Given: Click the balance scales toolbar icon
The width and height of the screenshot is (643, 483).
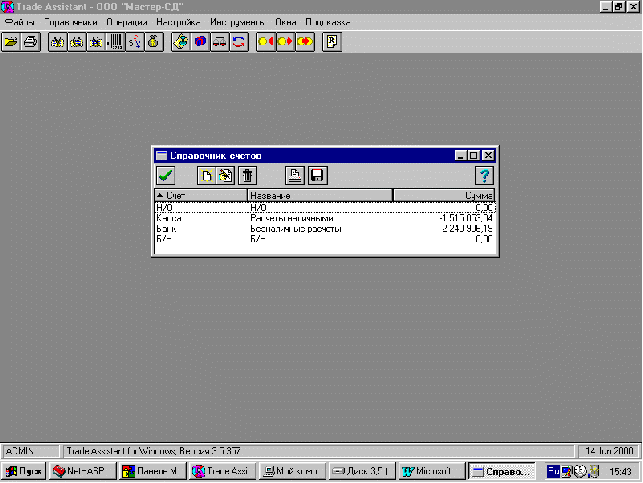Looking at the screenshot, I should (x=219, y=41).
